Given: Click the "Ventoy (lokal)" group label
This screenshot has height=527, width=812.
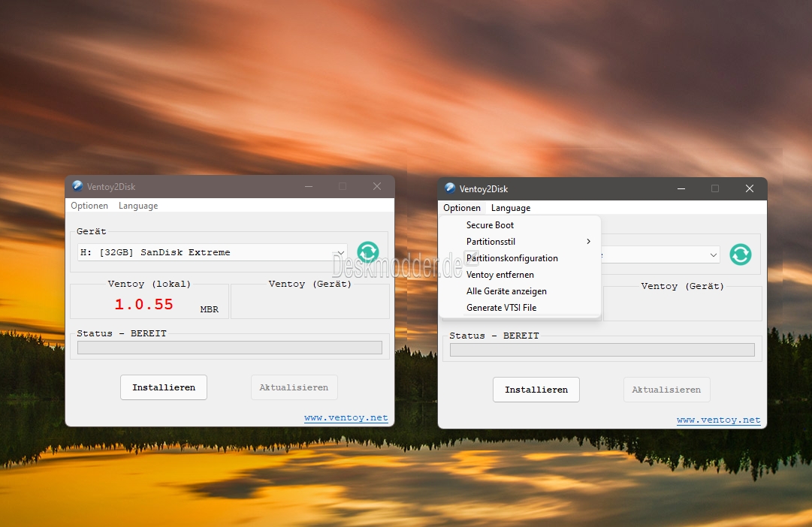Looking at the screenshot, I should click(x=149, y=284).
